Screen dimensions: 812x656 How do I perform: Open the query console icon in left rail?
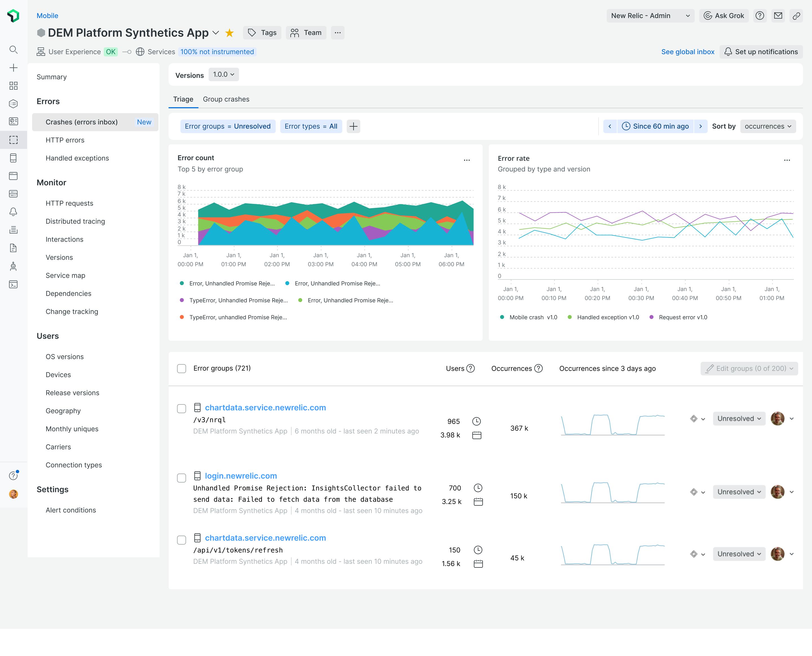14,284
